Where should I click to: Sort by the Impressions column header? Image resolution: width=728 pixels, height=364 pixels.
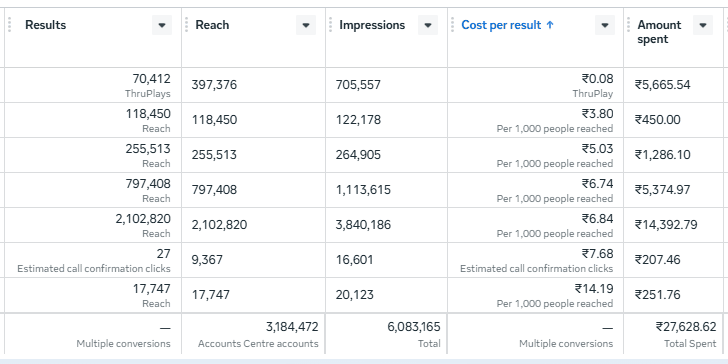372,25
